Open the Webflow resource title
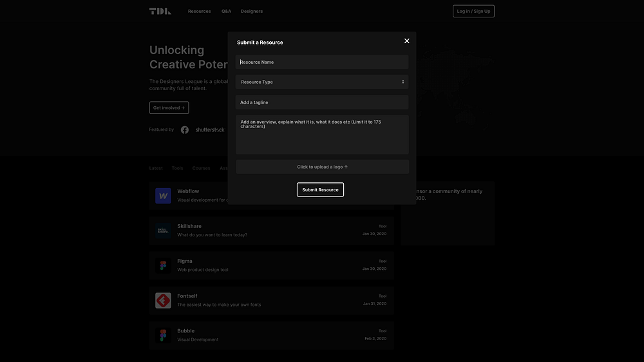 click(x=188, y=191)
